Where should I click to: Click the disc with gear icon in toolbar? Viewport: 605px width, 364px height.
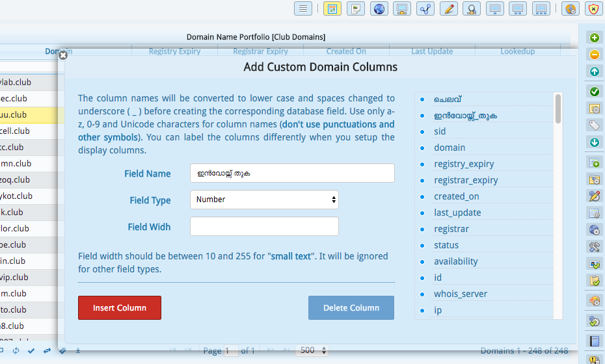[571, 8]
